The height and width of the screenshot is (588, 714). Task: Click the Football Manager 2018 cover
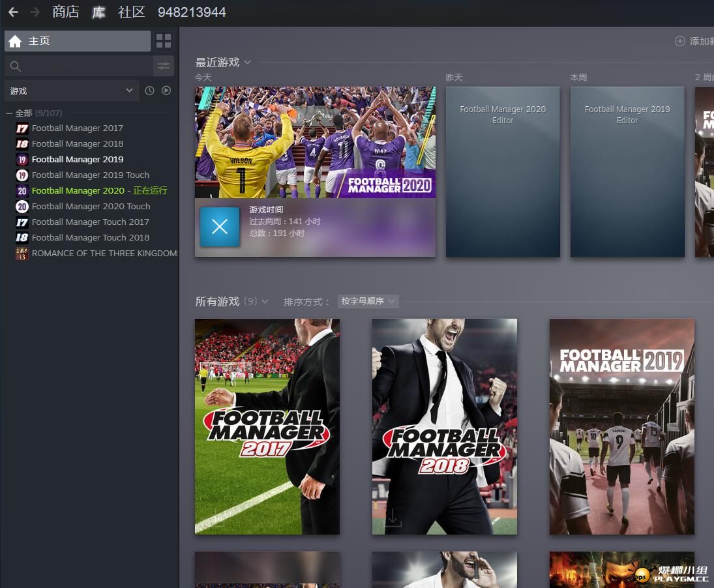tap(445, 426)
